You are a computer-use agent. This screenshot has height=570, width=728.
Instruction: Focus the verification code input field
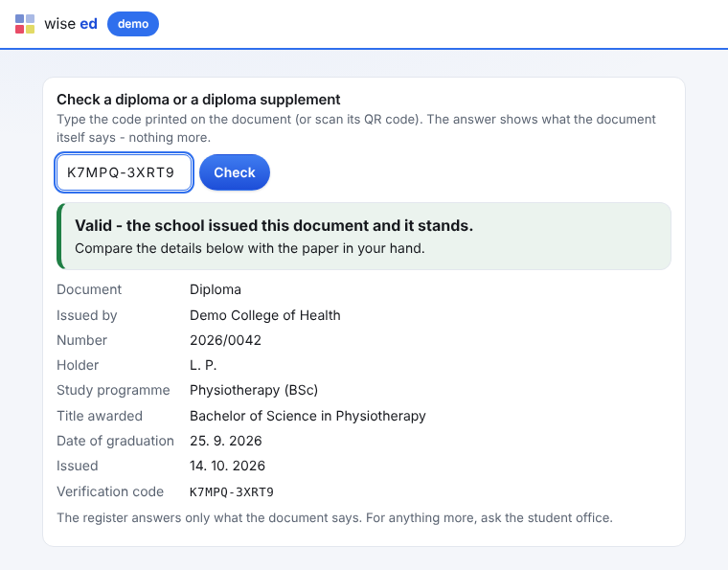point(124,172)
